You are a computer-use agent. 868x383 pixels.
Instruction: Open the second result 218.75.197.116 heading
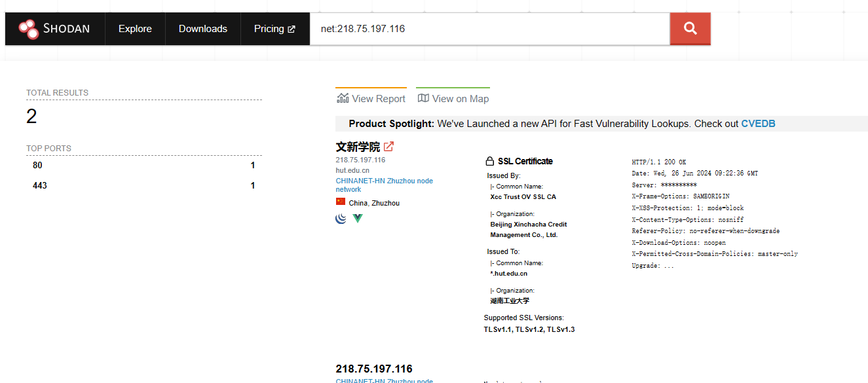(x=374, y=369)
